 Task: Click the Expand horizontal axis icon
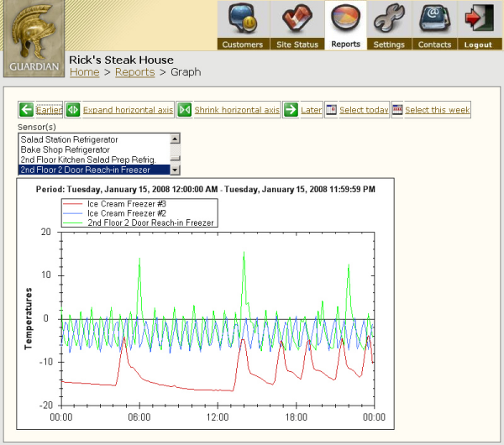73,110
